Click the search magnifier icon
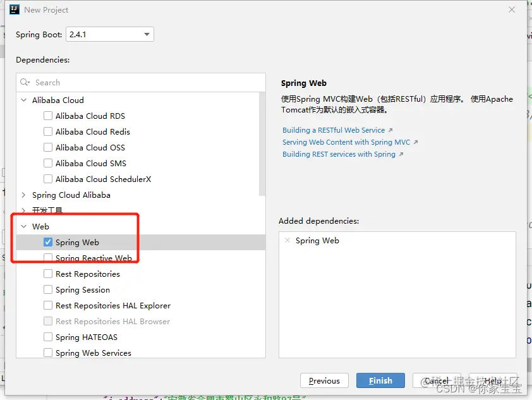 [x=25, y=82]
